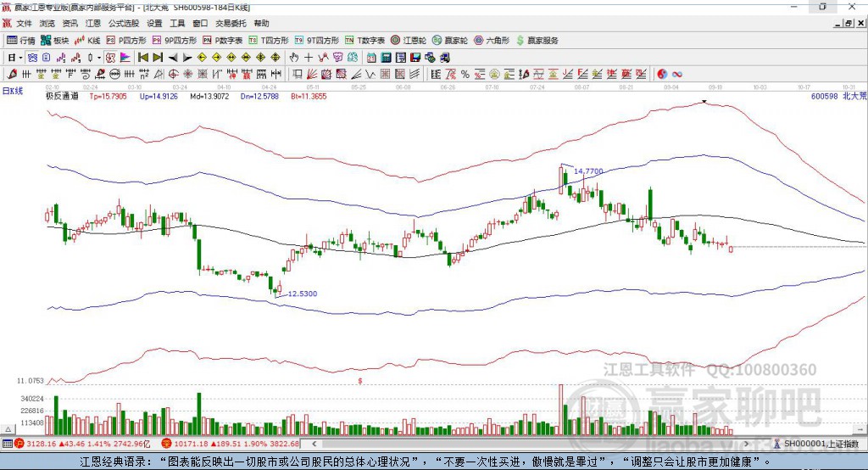Screen dimensions: 868x470
Task: Click the horizontal scrollbar right arrow
Action: [x=746, y=444]
